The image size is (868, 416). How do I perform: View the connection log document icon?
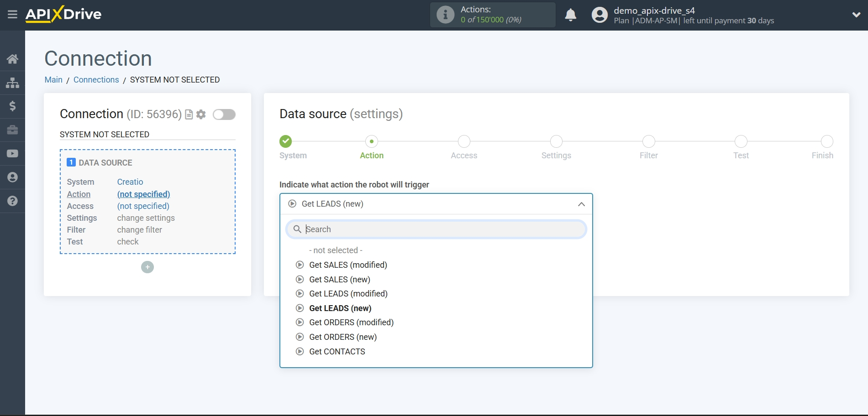(189, 114)
